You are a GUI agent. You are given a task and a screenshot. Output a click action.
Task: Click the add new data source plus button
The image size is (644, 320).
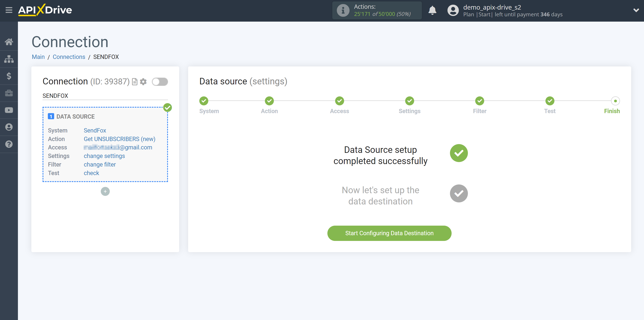point(105,191)
